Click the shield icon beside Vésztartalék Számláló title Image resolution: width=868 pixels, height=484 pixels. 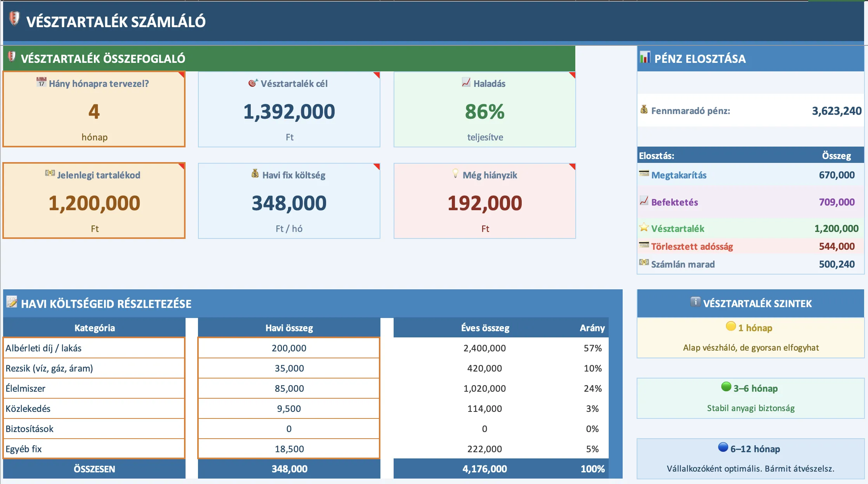[x=14, y=19]
